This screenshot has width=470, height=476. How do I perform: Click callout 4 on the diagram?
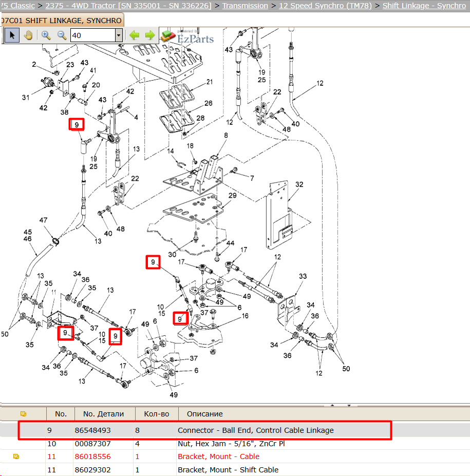click(136, 117)
